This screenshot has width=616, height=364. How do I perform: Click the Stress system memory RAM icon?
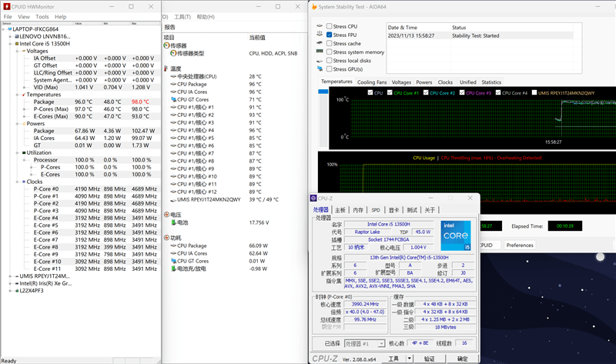[x=320, y=52]
